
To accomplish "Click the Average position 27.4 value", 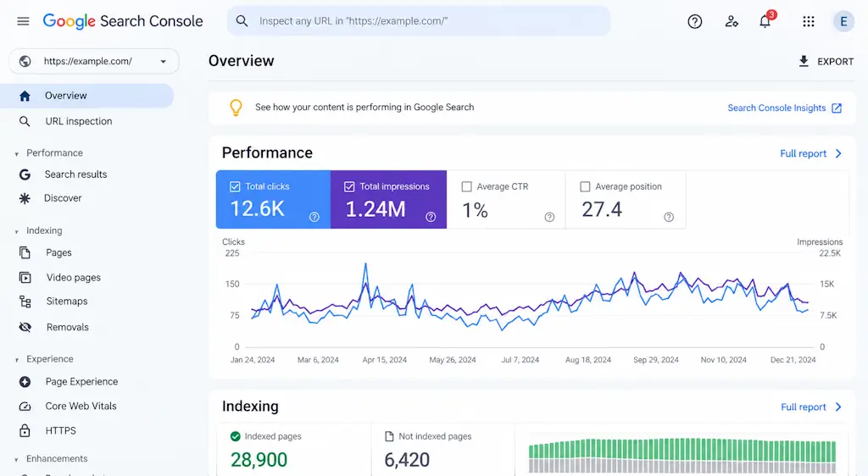I will pos(602,209).
